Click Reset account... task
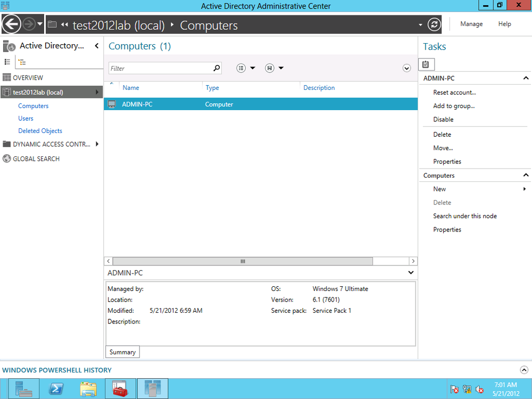 454,92
